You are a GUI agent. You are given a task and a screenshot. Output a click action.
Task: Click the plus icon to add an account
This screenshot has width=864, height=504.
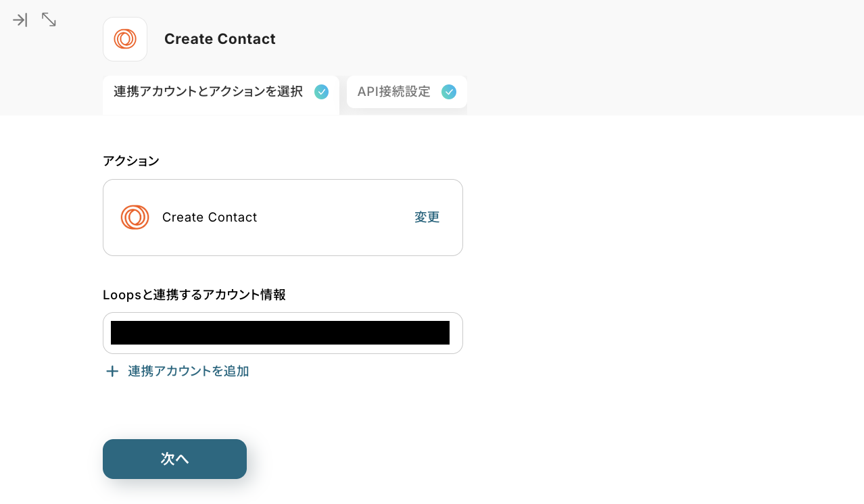pyautogui.click(x=112, y=372)
